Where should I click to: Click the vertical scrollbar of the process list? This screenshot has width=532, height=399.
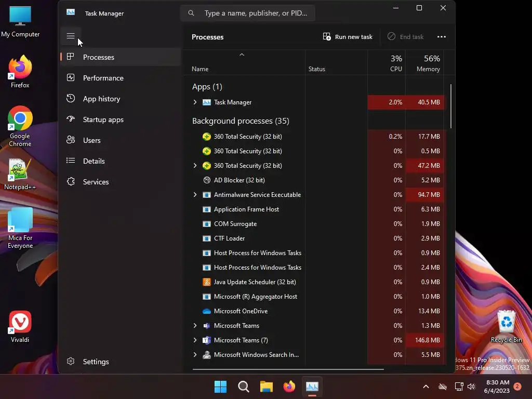point(451,106)
